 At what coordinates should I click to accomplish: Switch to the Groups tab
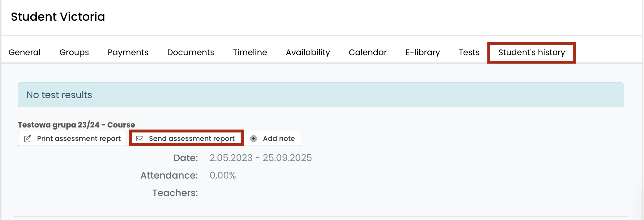(74, 52)
